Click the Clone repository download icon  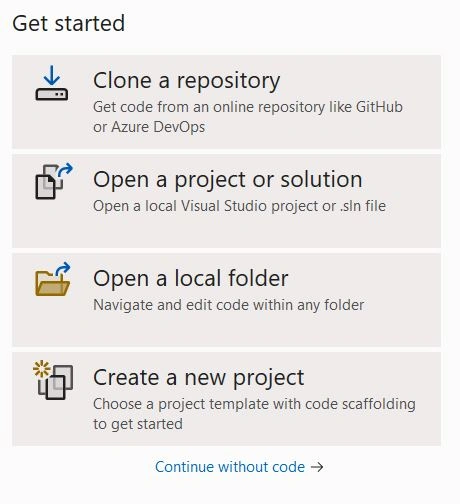click(x=52, y=83)
